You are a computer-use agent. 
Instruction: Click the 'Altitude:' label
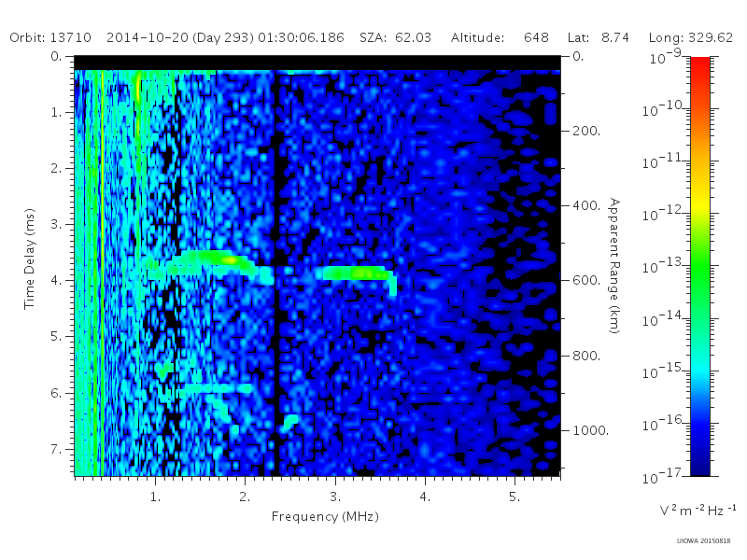point(477,37)
